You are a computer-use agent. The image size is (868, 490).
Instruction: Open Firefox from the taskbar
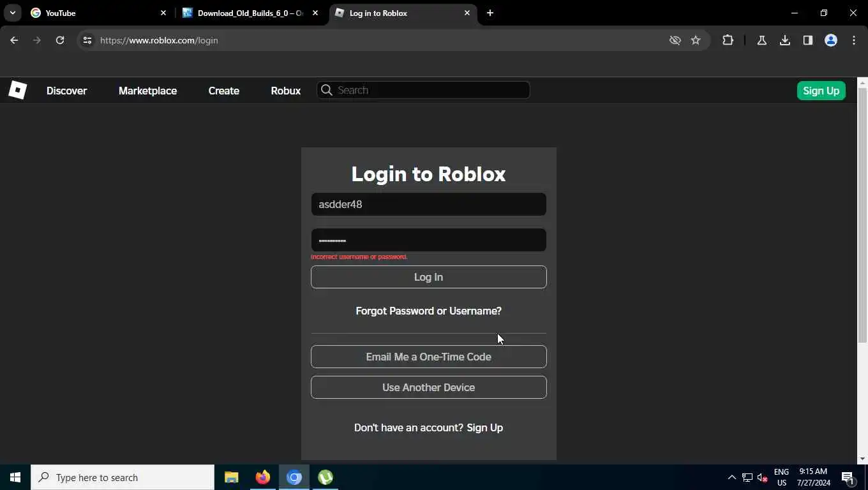(x=262, y=477)
